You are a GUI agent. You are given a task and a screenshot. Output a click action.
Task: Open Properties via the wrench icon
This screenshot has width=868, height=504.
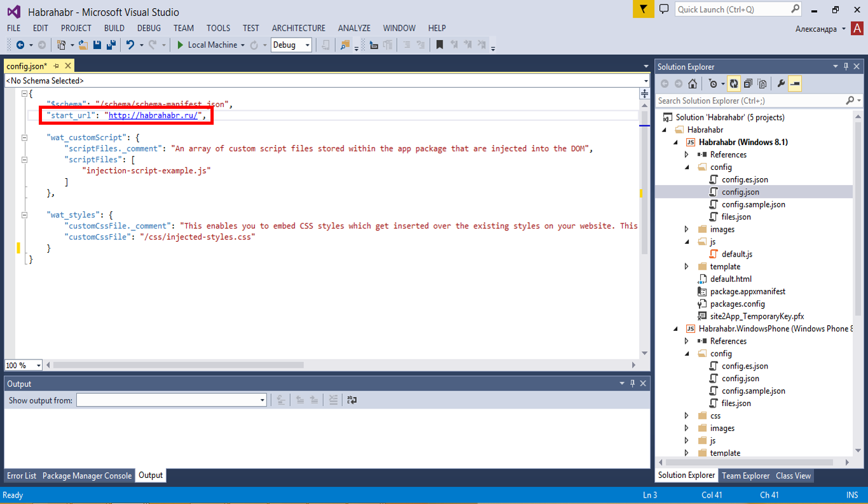pyautogui.click(x=782, y=83)
